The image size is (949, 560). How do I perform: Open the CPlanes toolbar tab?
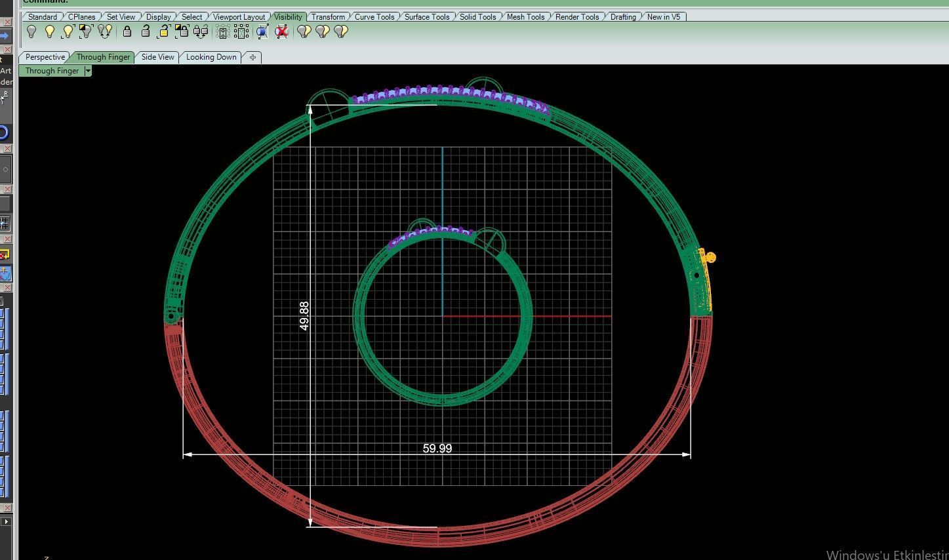pos(82,16)
